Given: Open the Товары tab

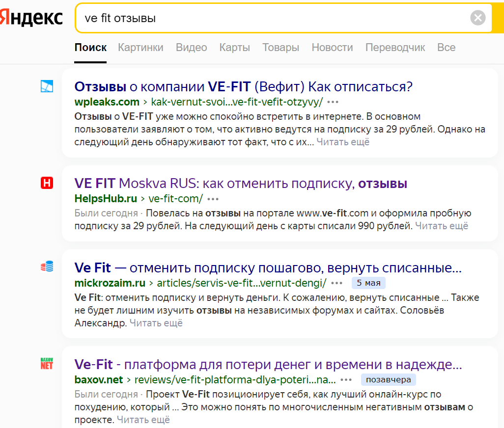Looking at the screenshot, I should pyautogui.click(x=280, y=48).
